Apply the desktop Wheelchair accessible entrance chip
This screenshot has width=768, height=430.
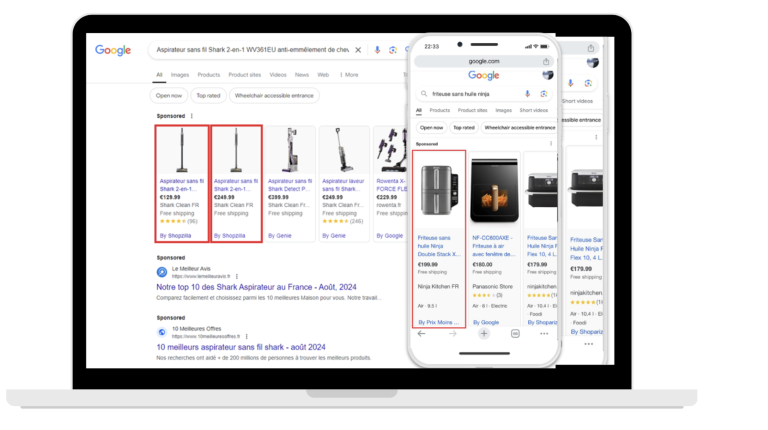coord(274,96)
